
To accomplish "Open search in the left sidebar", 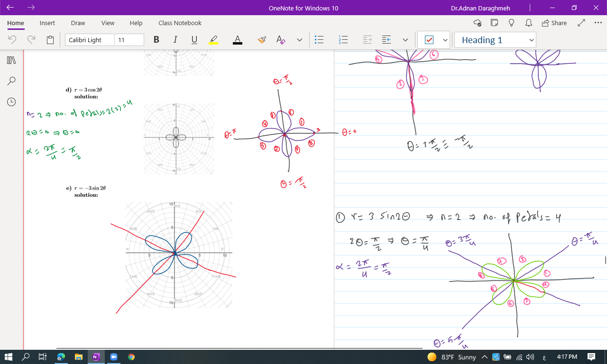I will (x=11, y=81).
